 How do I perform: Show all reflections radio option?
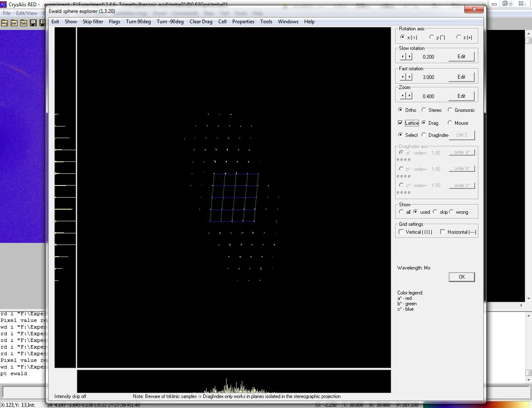point(401,212)
